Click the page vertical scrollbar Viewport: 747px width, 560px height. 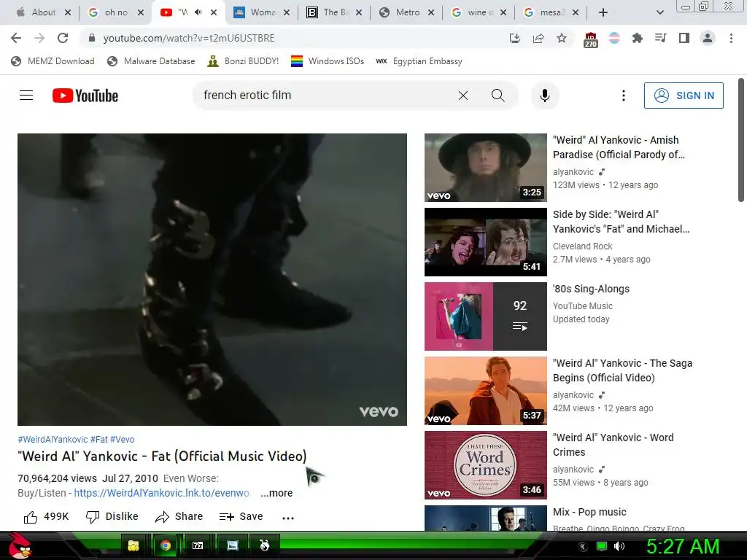[x=741, y=140]
